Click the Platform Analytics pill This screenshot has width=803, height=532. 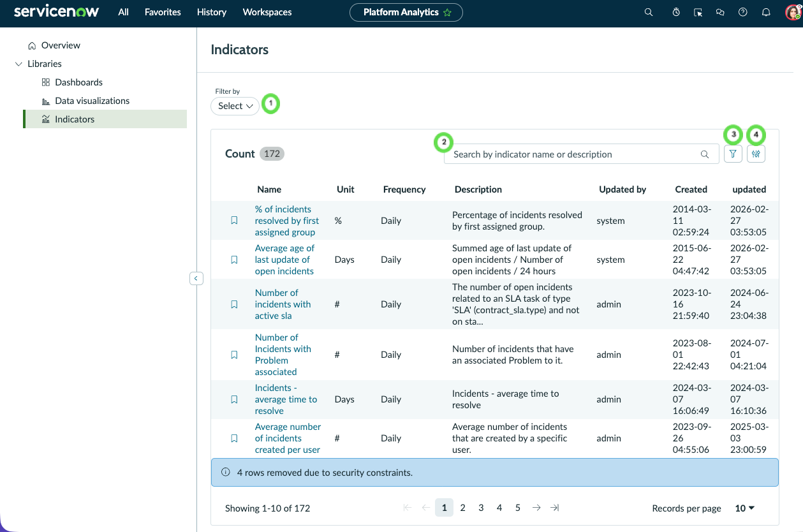tap(406, 12)
